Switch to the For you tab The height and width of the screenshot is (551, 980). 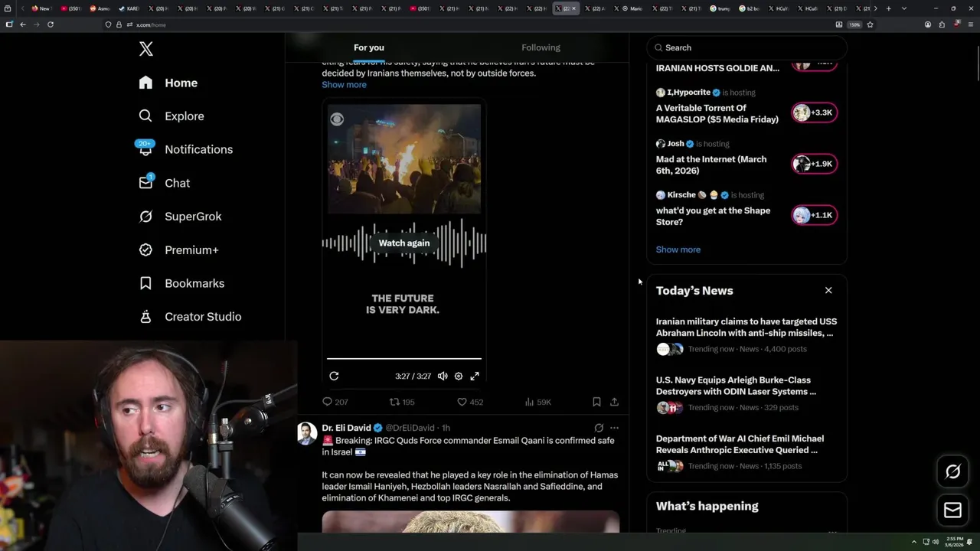[x=369, y=47]
